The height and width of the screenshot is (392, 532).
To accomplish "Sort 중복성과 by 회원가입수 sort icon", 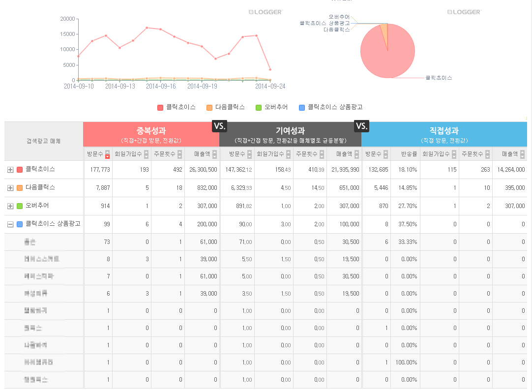I will click(147, 154).
